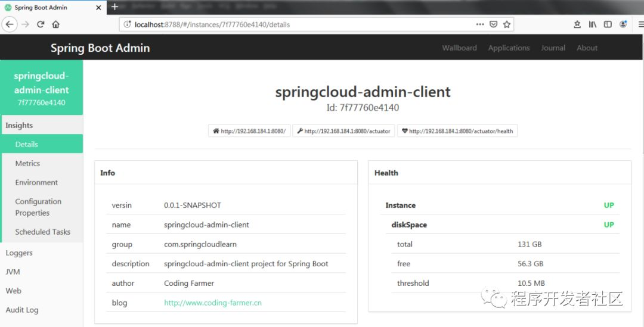Close the Spring Boot Admin tab
The image size is (644, 327).
pyautogui.click(x=98, y=7)
